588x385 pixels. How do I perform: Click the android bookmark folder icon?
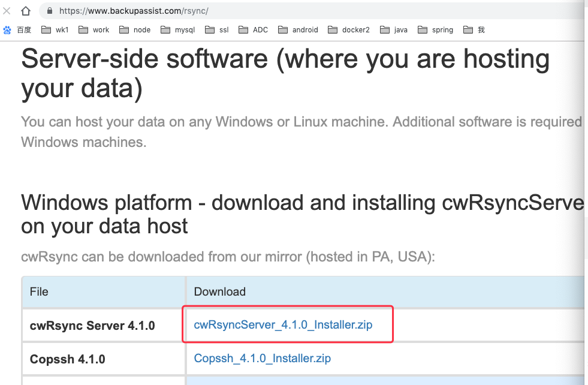tap(282, 29)
